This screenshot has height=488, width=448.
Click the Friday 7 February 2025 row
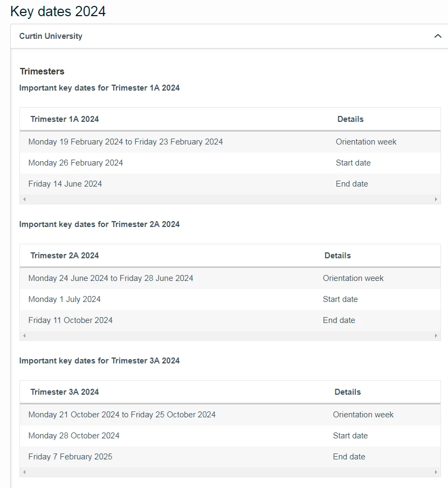click(x=230, y=457)
